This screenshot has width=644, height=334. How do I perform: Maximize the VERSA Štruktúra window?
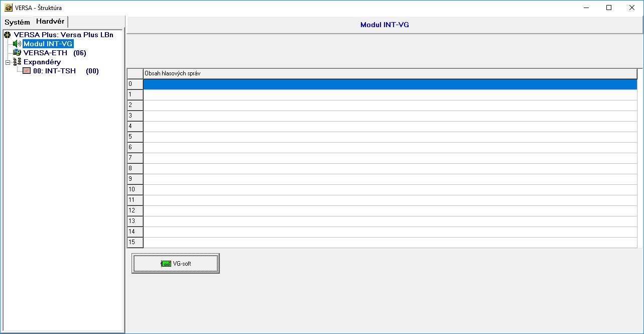pos(608,8)
